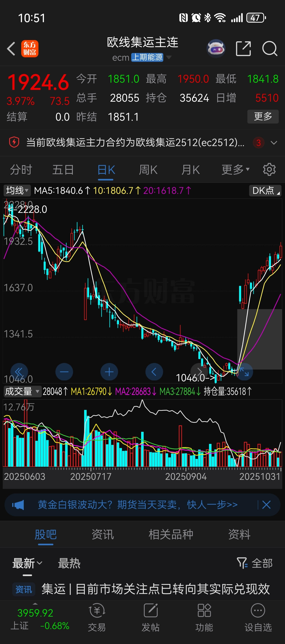285x644 pixels.
Task: Select the 最热 sort option
Action: 69,563
